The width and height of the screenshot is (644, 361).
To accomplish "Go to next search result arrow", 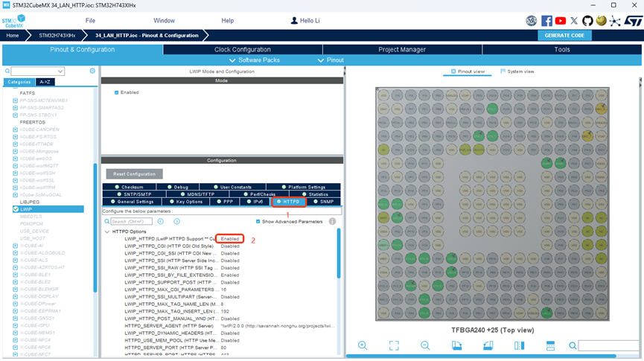I will click(176, 221).
